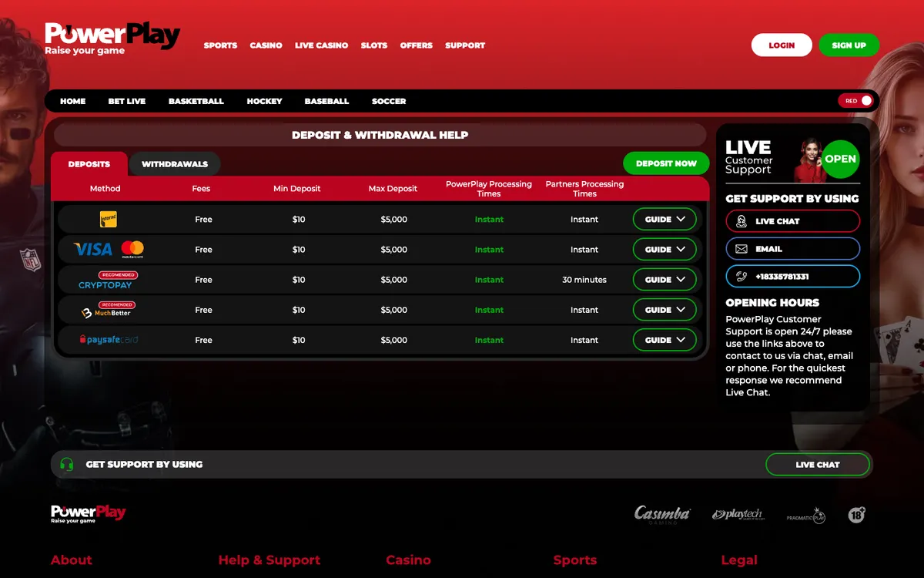Image resolution: width=924 pixels, height=578 pixels.
Task: Click the Login button
Action: pyautogui.click(x=782, y=45)
